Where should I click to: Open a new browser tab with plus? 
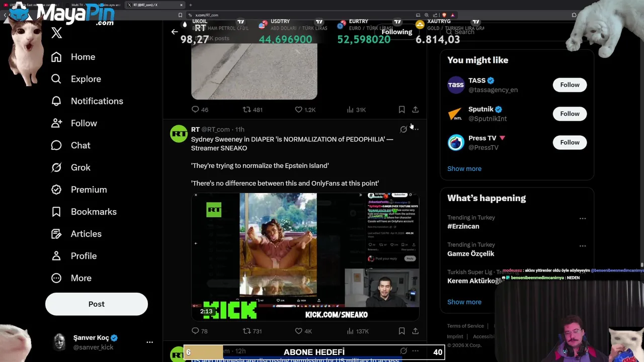190,5
